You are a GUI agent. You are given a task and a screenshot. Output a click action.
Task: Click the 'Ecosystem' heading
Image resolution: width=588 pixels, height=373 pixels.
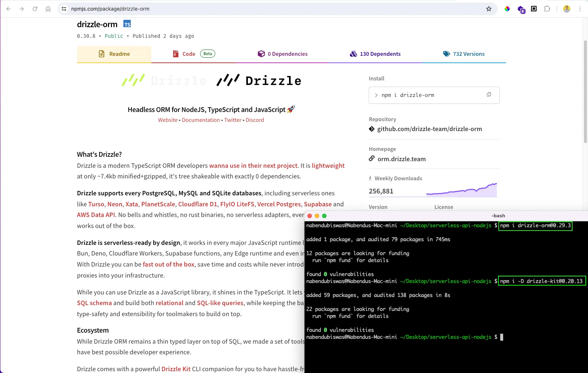93,330
